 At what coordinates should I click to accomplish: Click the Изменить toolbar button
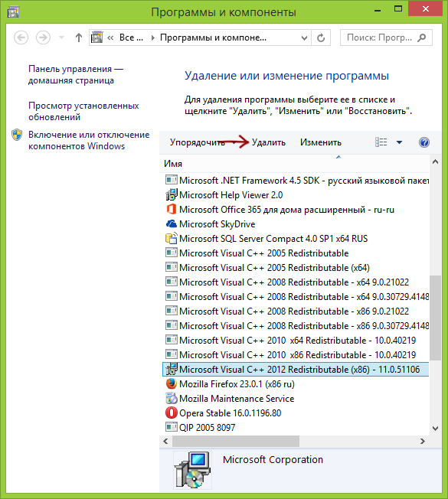pos(321,142)
